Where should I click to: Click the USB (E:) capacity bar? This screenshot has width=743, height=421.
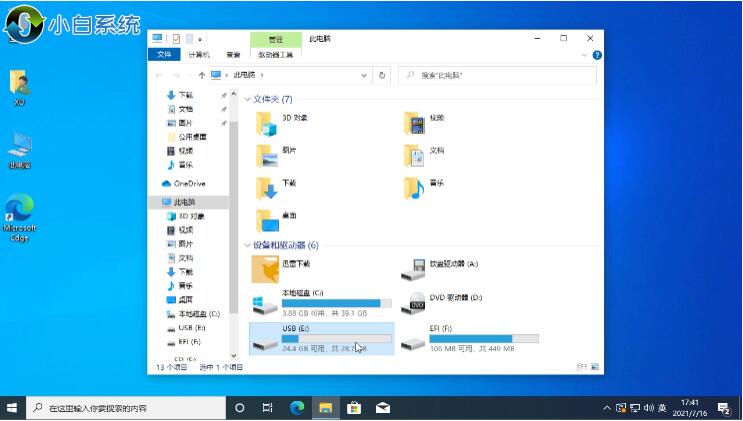click(x=337, y=339)
